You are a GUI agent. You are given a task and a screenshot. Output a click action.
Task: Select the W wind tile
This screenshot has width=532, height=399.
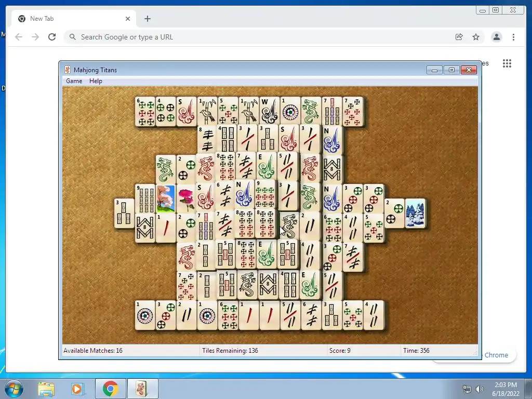pyautogui.click(x=270, y=111)
